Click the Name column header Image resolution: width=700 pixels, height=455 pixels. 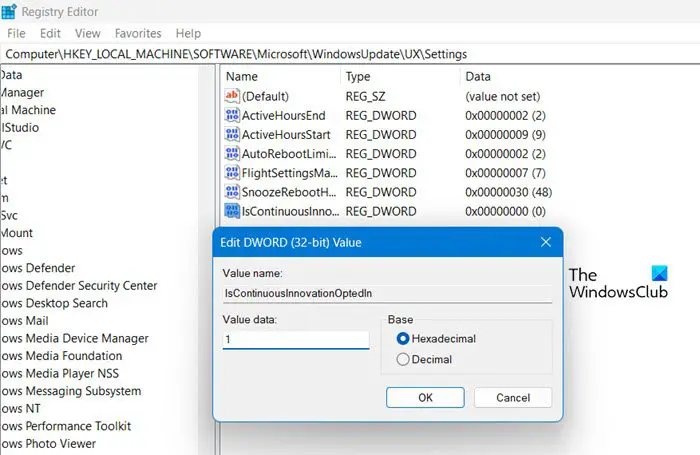tap(242, 76)
